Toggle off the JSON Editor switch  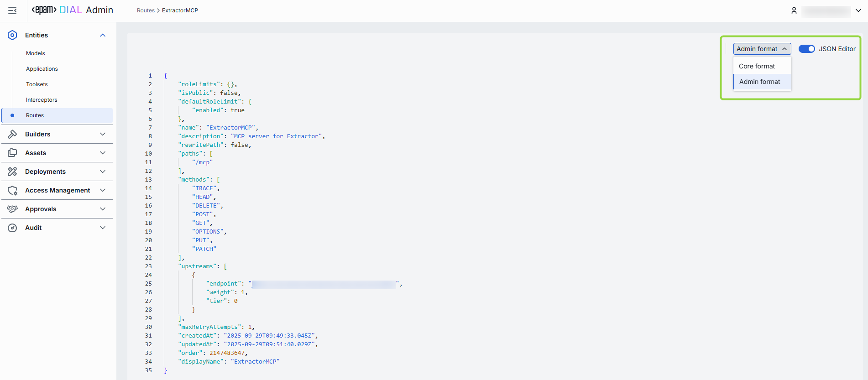(806, 49)
